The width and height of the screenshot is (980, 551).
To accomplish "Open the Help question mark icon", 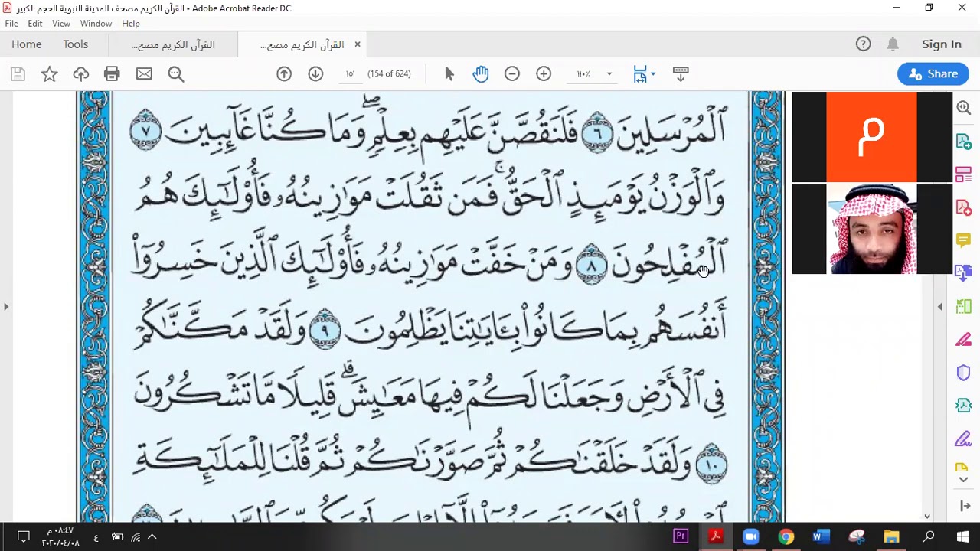I will click(x=864, y=44).
